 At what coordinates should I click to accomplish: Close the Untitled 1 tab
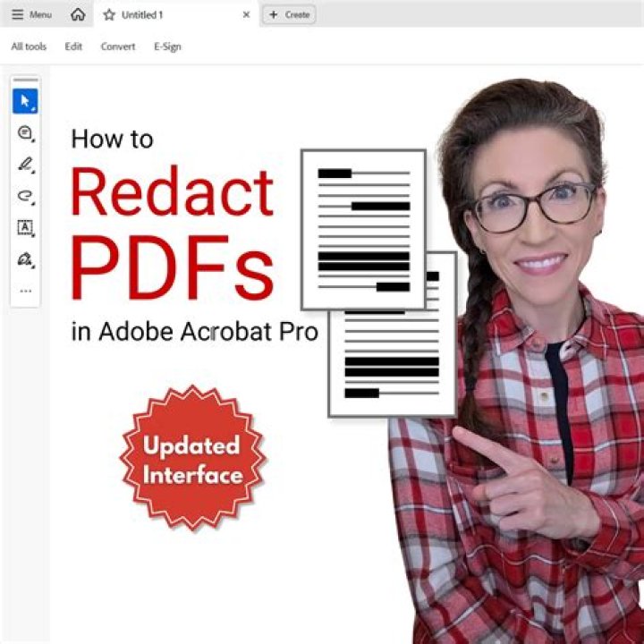tap(247, 15)
